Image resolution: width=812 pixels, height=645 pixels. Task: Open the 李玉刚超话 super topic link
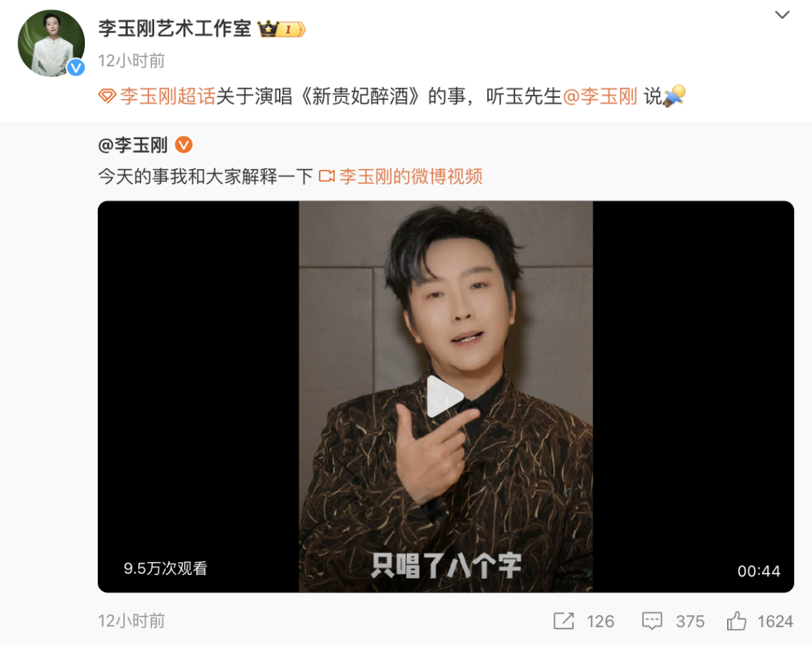pyautogui.click(x=167, y=96)
